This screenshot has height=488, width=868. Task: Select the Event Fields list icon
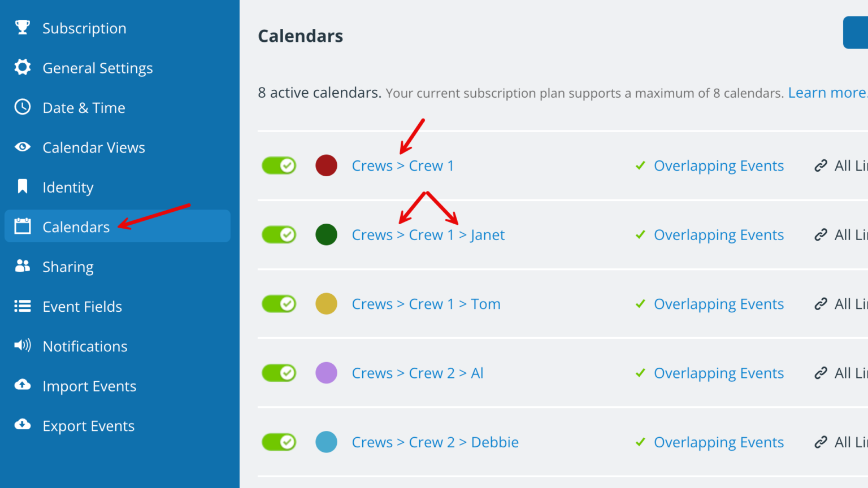tap(21, 306)
